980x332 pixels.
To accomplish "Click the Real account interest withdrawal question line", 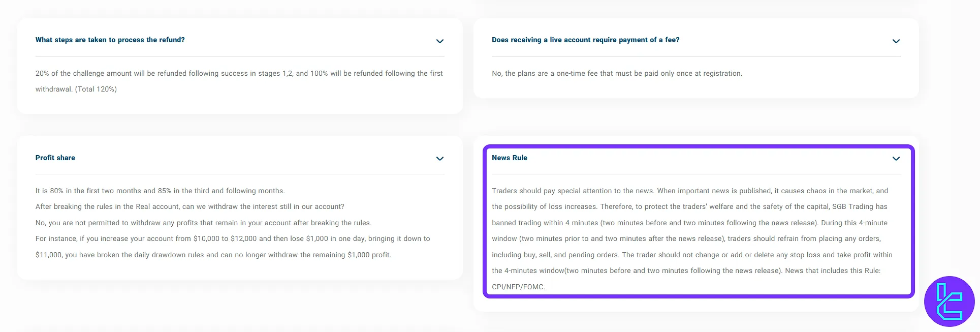I will pyautogui.click(x=189, y=206).
